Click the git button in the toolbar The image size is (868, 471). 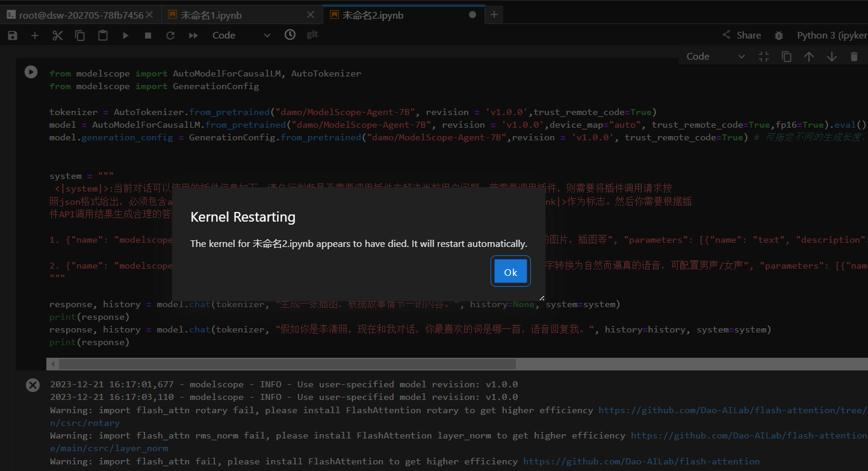tap(312, 35)
